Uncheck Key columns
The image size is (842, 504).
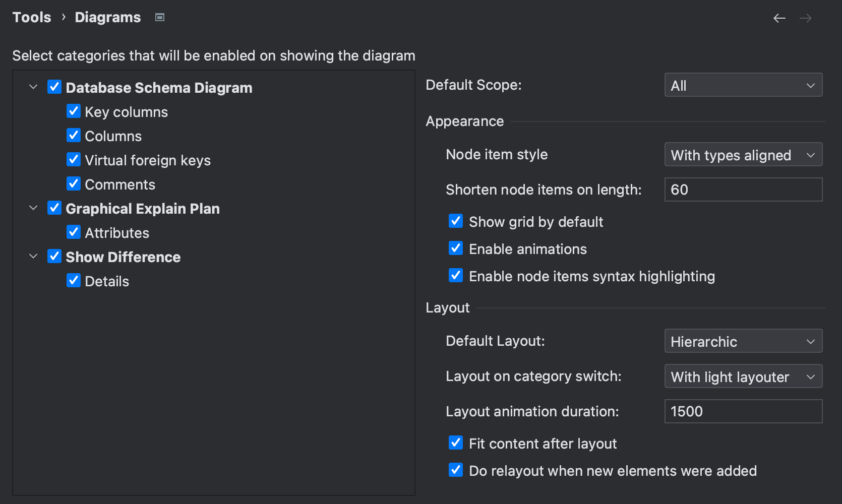[74, 111]
